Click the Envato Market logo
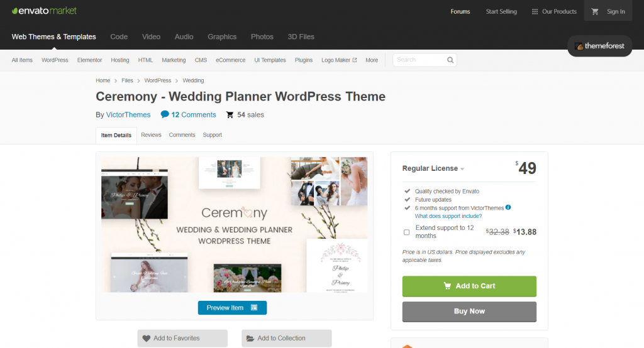This screenshot has height=348, width=644. tap(44, 11)
